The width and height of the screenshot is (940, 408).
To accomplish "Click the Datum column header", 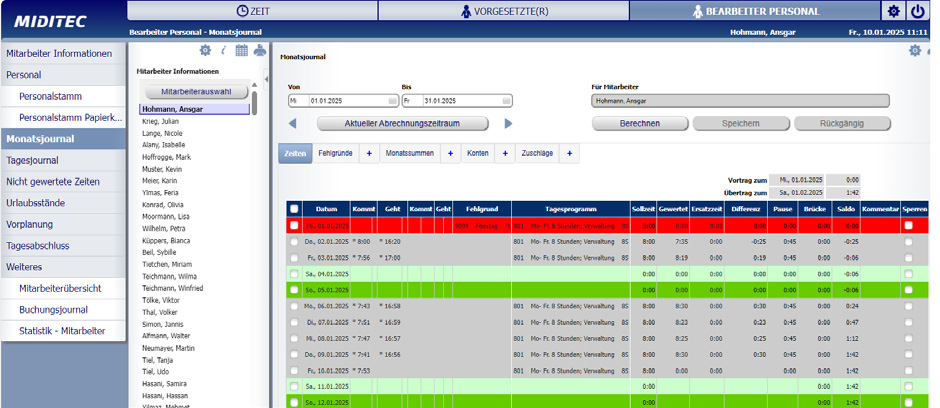I will pos(326,209).
